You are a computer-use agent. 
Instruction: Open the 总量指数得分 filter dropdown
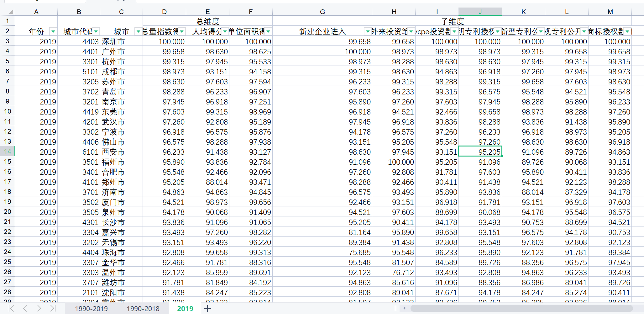182,31
